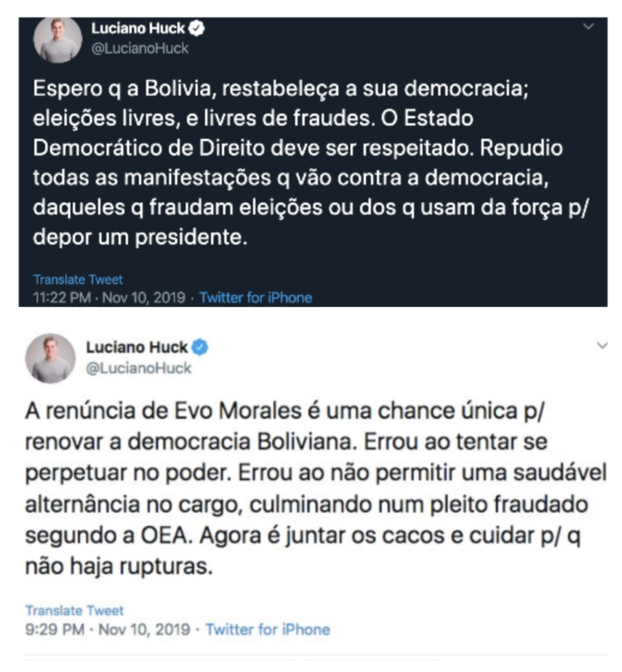Expand the chevron menu on the dark tweet

click(x=588, y=26)
